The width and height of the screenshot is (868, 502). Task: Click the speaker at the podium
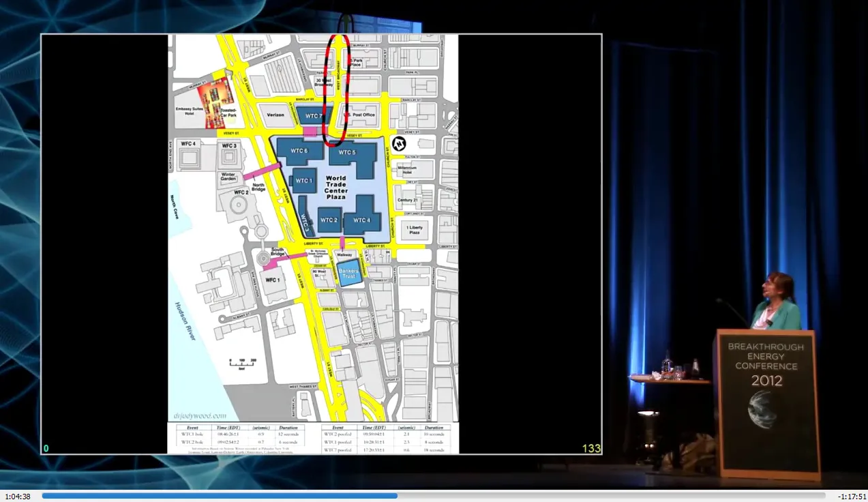(777, 300)
